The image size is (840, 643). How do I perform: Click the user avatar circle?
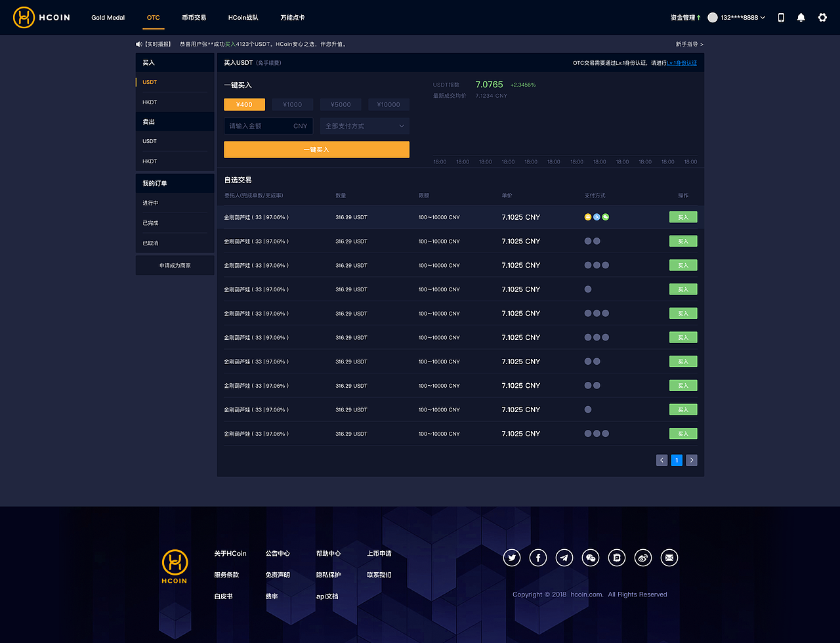713,18
